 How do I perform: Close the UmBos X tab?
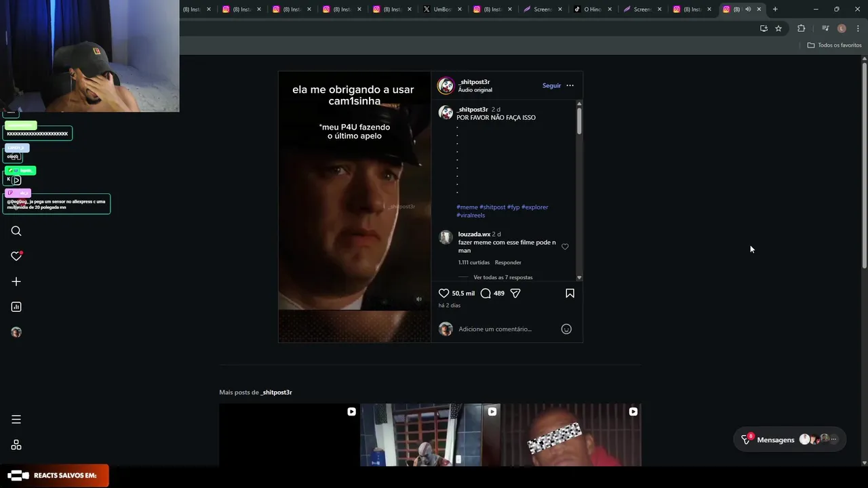pyautogui.click(x=460, y=9)
